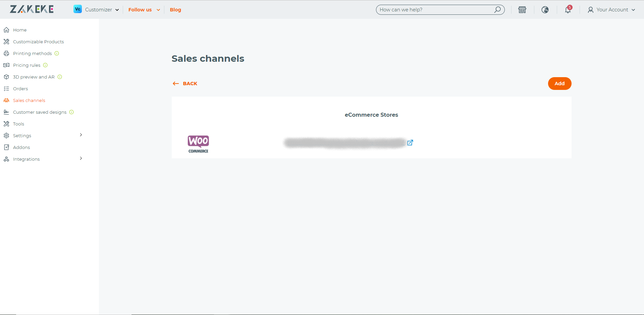Go BACK from Sales channels
Screen dimensions: 644x315
point(185,84)
